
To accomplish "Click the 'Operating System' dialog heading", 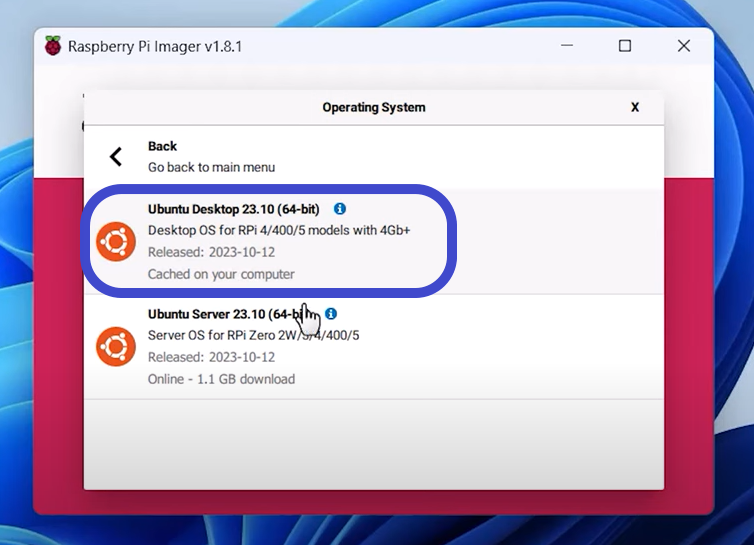I will click(x=374, y=107).
